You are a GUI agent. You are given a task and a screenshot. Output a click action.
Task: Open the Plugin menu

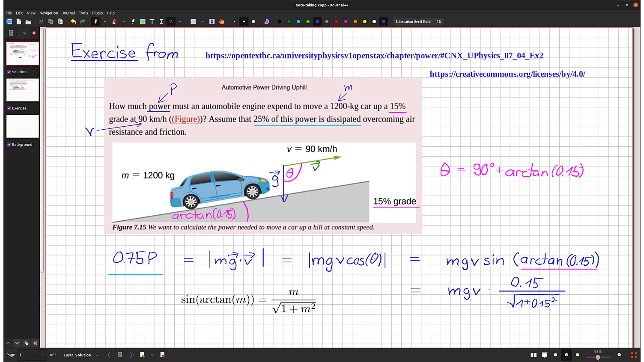97,13
